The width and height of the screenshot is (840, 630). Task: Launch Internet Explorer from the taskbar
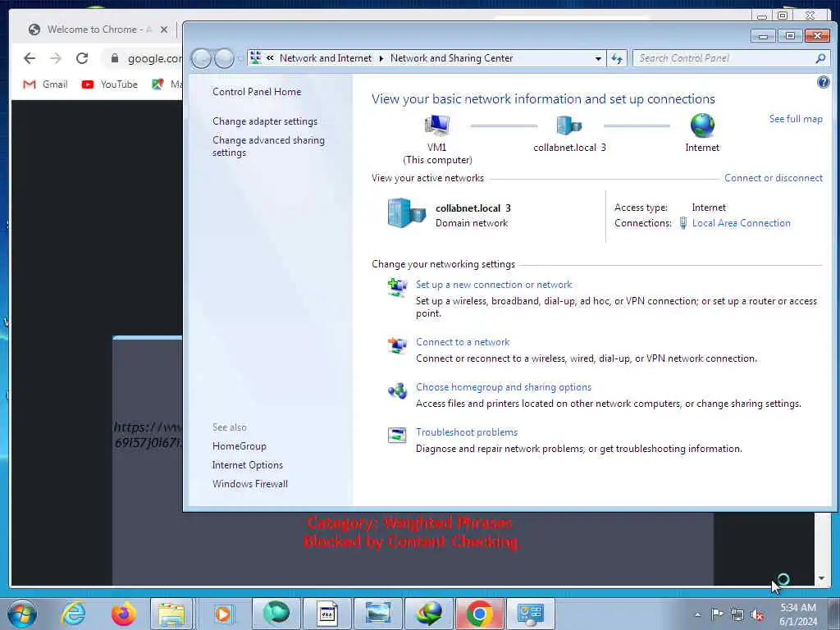tap(73, 614)
